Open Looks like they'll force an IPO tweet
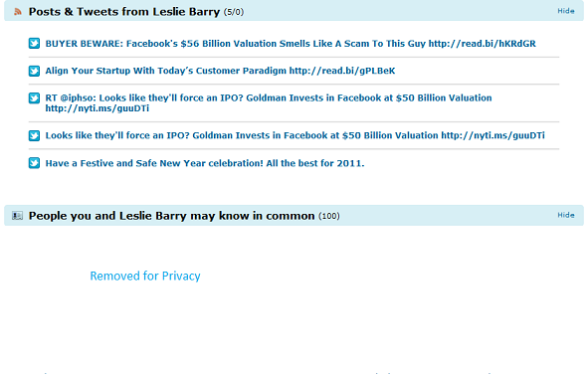The height and width of the screenshot is (374, 588). pos(294,135)
